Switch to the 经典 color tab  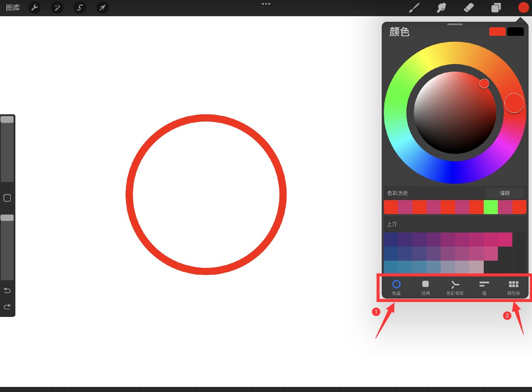[x=425, y=287]
